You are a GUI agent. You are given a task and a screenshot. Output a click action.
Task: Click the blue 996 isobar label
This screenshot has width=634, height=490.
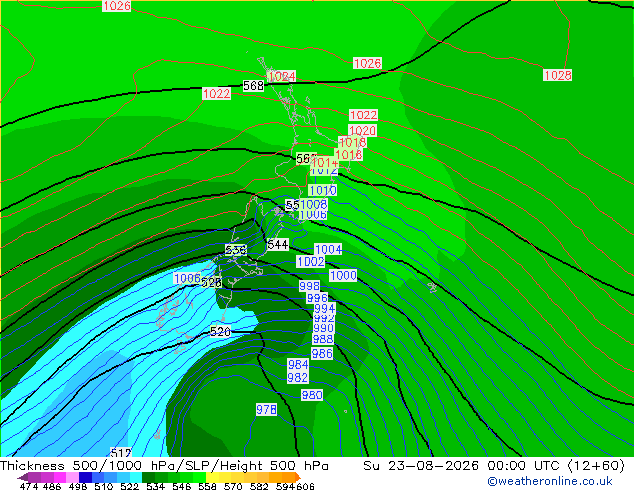point(317,298)
